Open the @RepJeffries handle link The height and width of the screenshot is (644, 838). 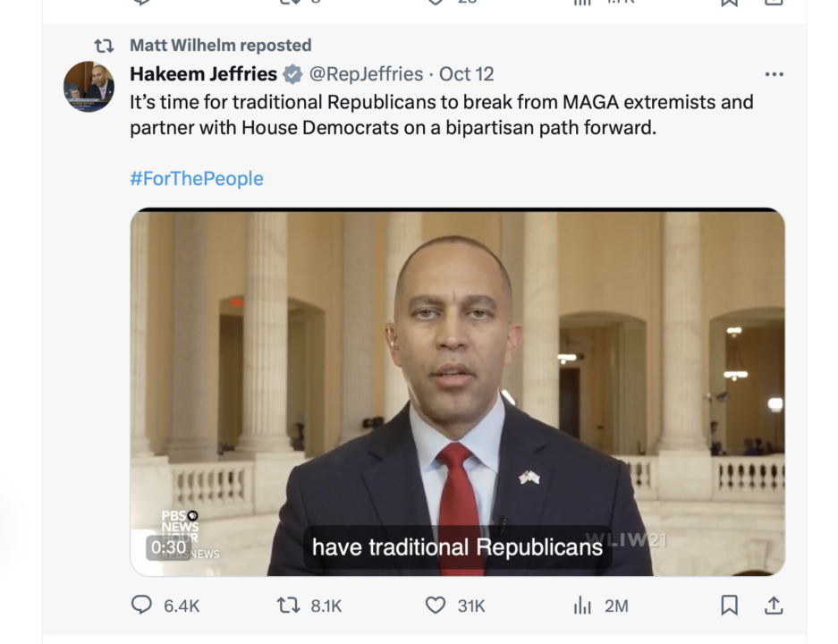coord(366,74)
